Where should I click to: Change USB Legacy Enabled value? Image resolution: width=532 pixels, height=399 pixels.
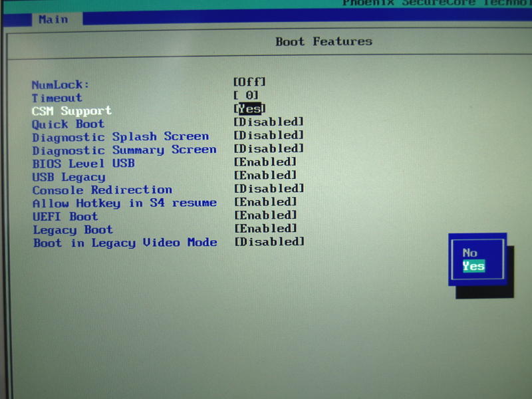pos(265,176)
